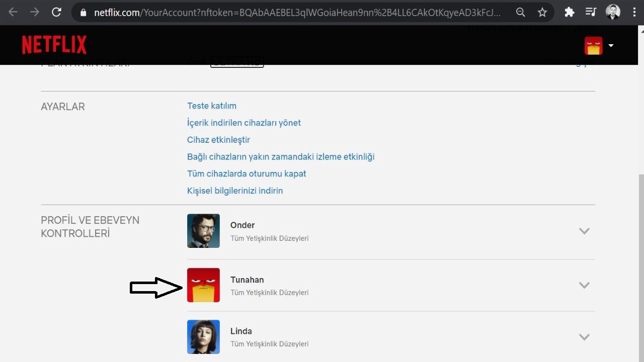Open the Chrome extensions puzzle icon
Screen dimensions: 644x362
point(570,12)
